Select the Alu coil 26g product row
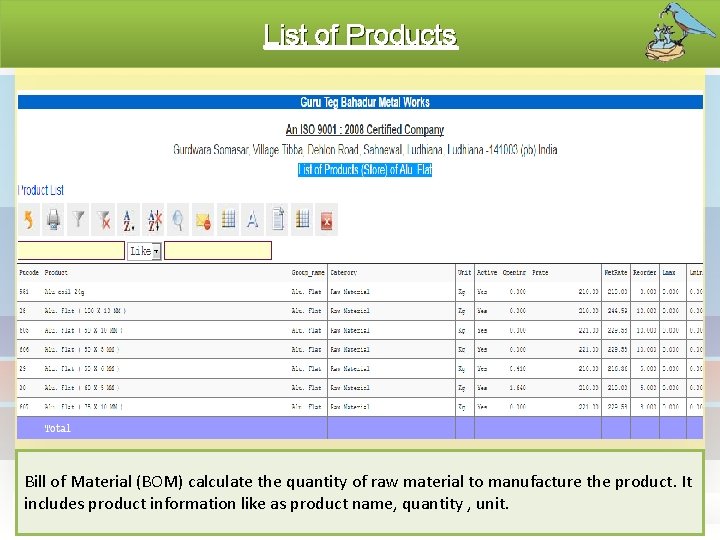This screenshot has height=540, width=720. pyautogui.click(x=360, y=292)
